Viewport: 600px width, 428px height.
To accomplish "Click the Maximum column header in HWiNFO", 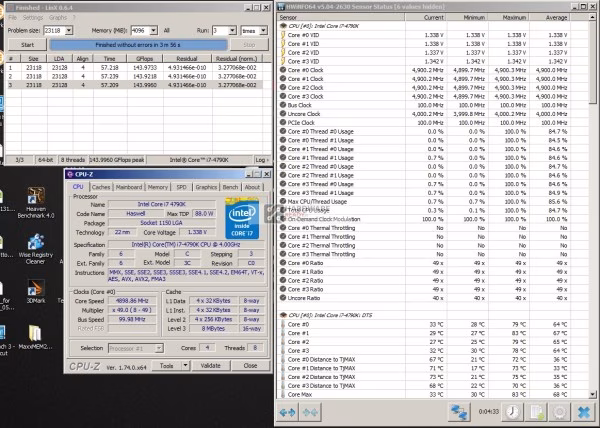I will click(x=509, y=17).
